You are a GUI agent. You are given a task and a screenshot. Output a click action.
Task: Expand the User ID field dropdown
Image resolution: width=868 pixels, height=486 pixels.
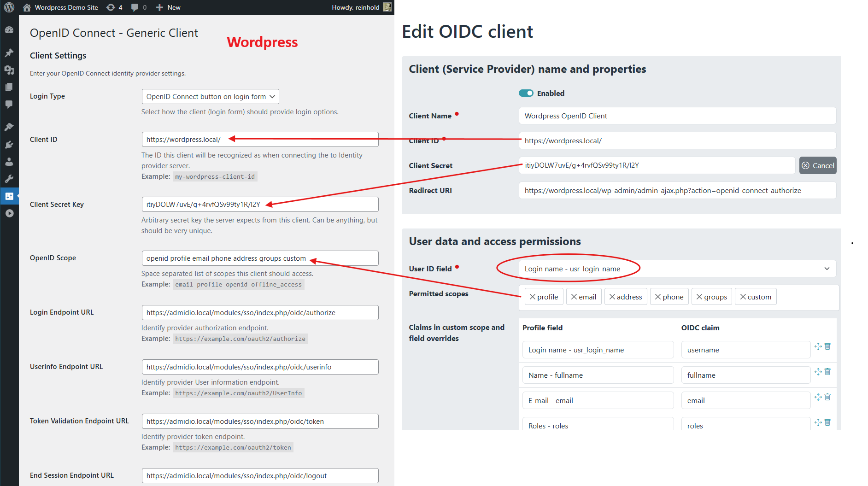677,269
